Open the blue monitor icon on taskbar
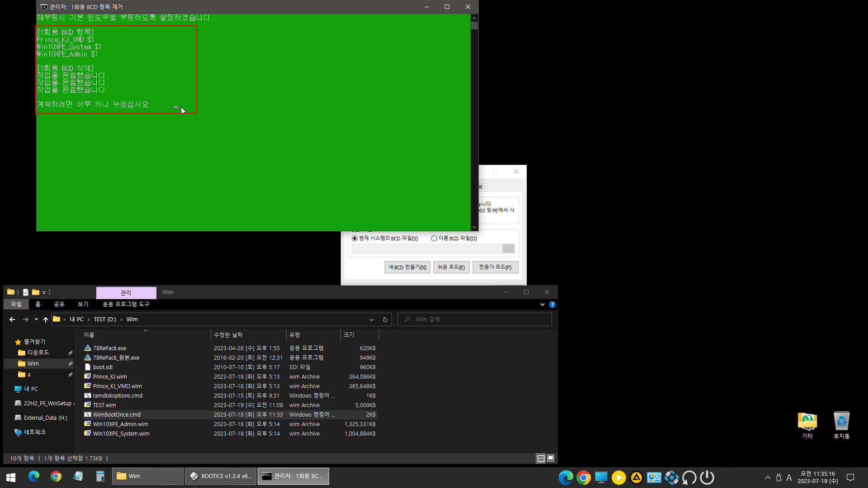 pos(601,478)
